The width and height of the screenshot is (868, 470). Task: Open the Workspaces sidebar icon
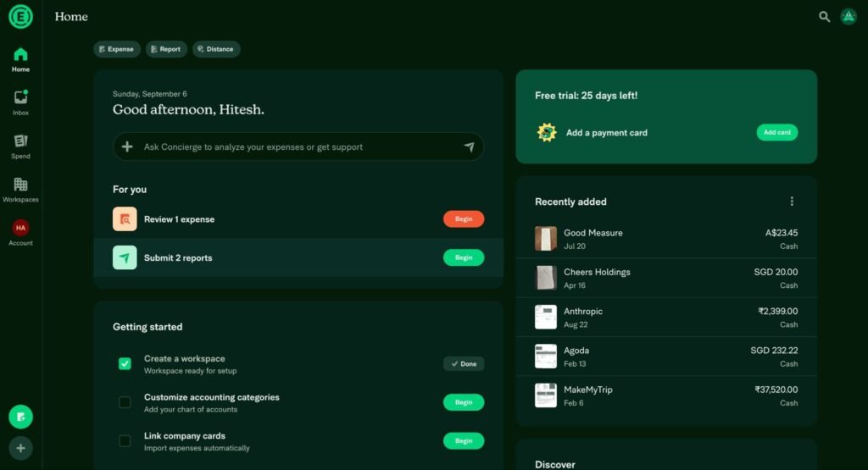(x=20, y=184)
